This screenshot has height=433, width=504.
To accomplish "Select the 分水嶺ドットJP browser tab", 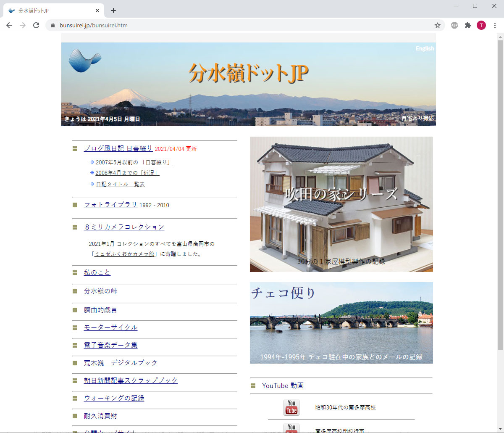I will point(50,11).
